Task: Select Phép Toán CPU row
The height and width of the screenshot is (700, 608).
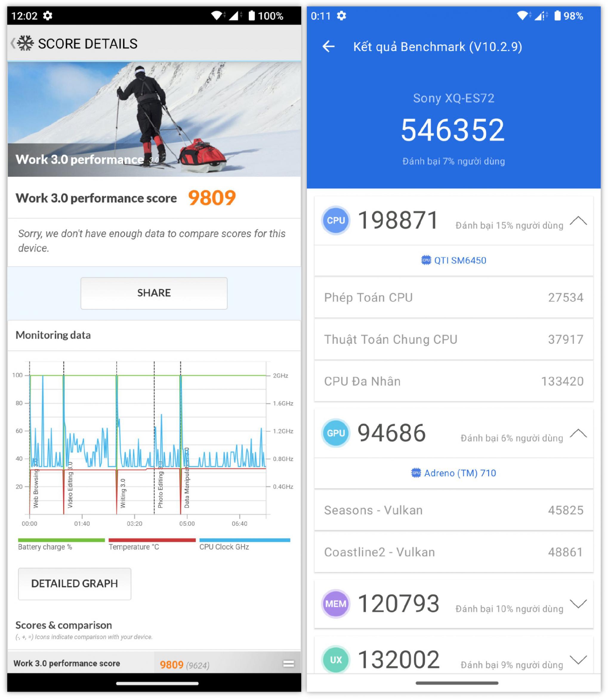Action: pos(454,297)
